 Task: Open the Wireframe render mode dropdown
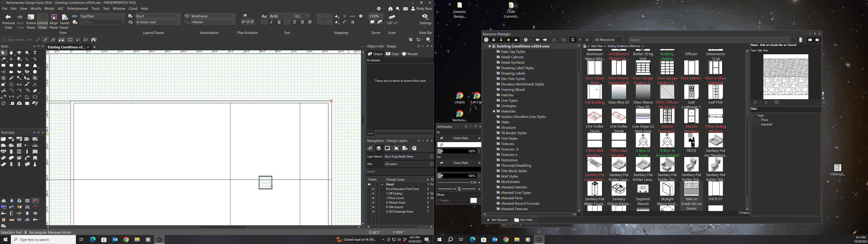coord(213,16)
